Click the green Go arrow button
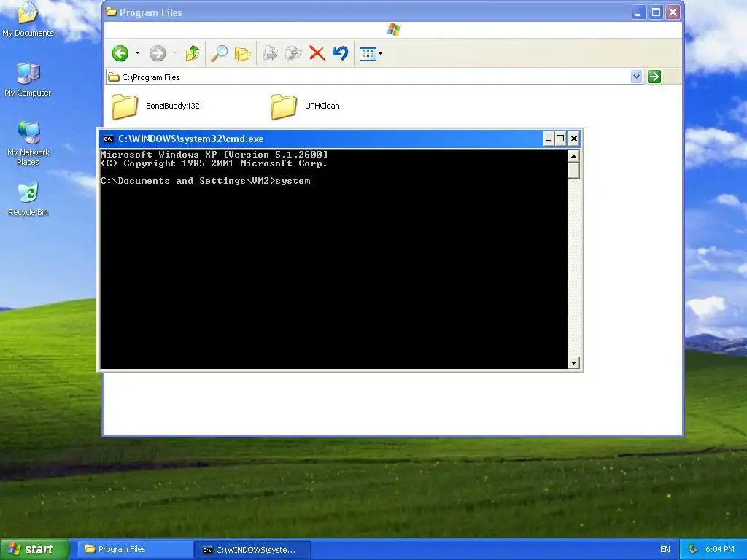This screenshot has height=560, width=747. click(x=654, y=77)
